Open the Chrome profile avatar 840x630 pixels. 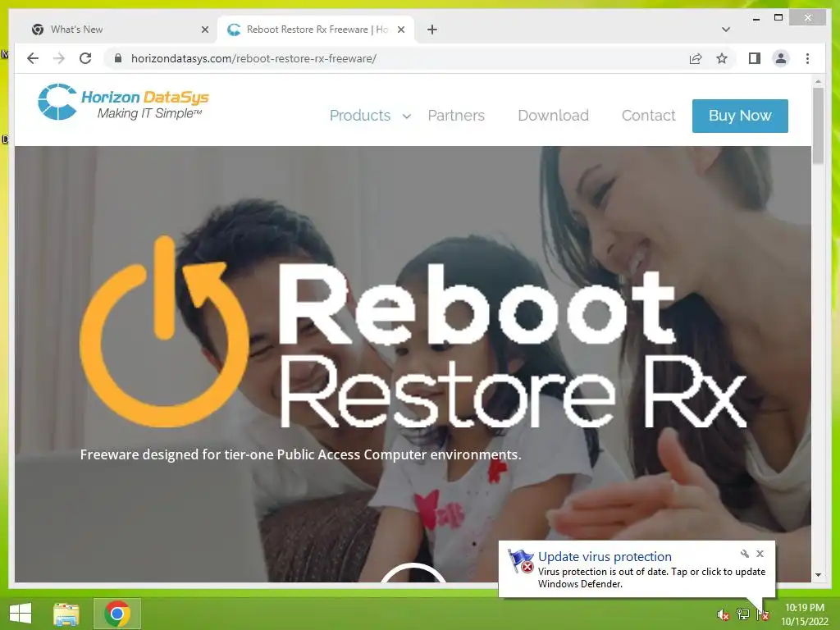coord(781,58)
